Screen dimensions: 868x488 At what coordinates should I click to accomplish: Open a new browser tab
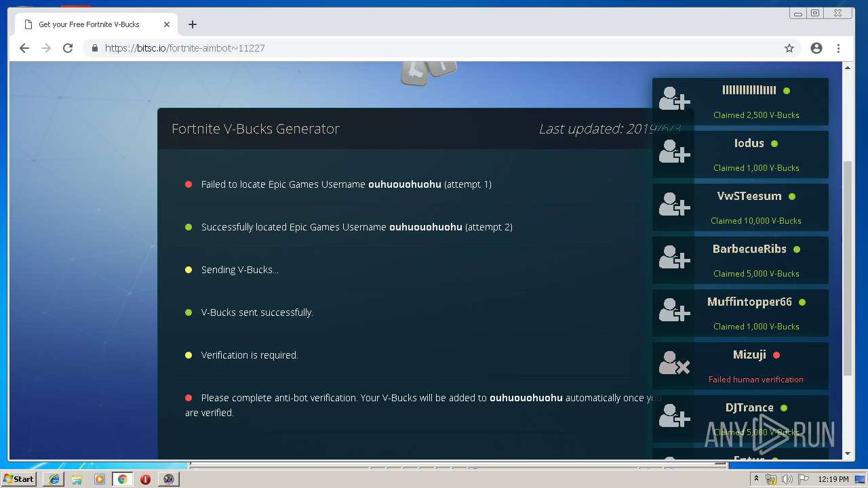pyautogui.click(x=193, y=24)
